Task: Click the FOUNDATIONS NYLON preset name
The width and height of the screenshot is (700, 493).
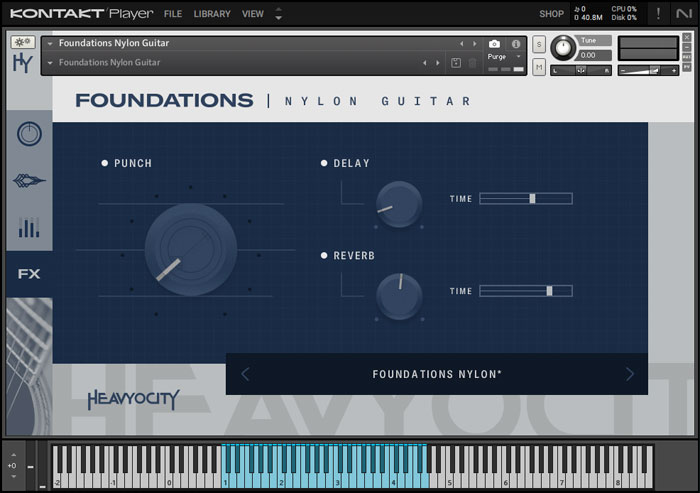Action: click(x=437, y=374)
